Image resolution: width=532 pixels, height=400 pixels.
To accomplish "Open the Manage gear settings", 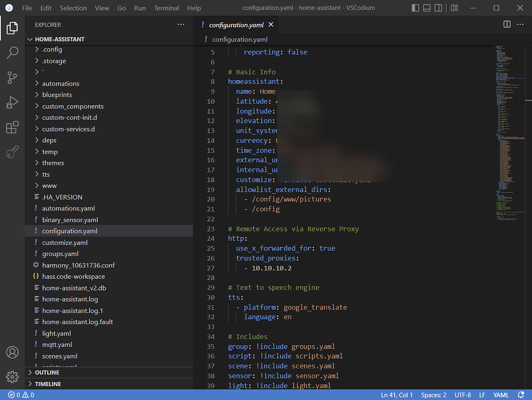I will (x=12, y=377).
